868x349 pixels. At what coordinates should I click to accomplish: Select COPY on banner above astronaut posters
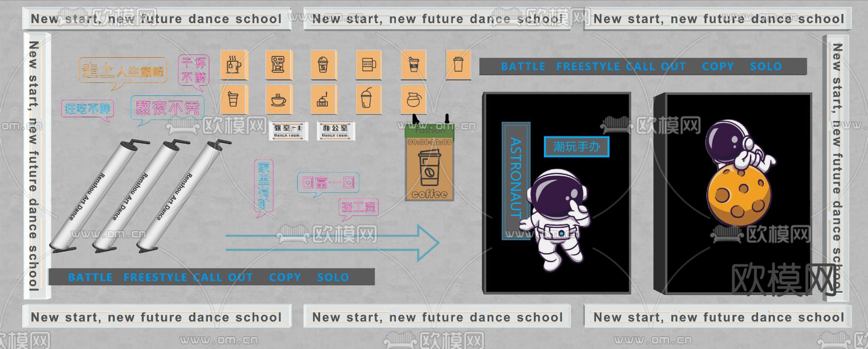coord(718,67)
